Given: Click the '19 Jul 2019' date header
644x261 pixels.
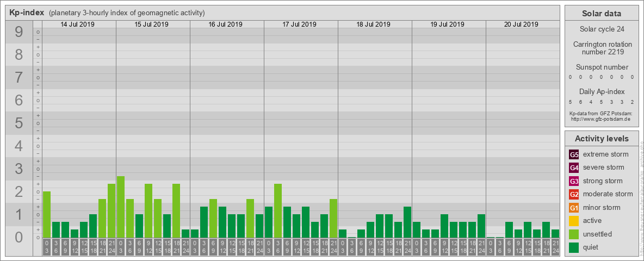Looking at the screenshot, I should click(x=447, y=24).
